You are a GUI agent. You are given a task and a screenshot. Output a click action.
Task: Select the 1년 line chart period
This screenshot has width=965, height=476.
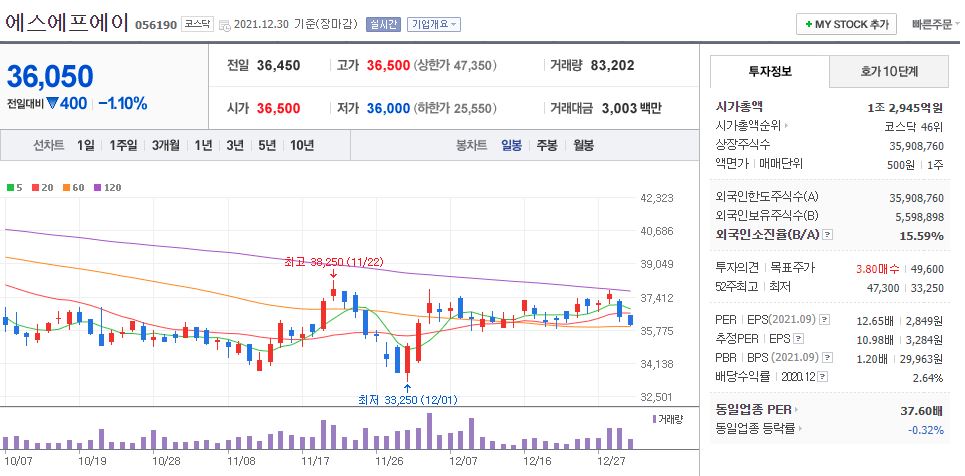[x=203, y=146]
